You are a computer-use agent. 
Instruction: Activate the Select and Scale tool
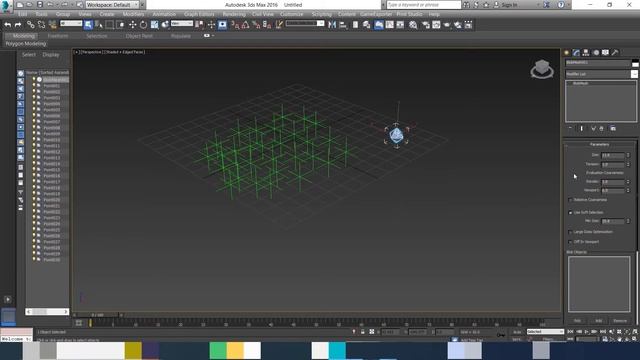[x=154, y=25]
